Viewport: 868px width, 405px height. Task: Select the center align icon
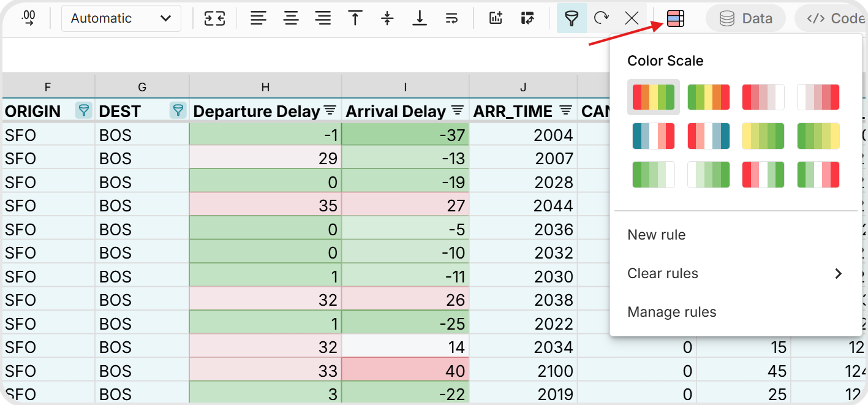coord(291,18)
